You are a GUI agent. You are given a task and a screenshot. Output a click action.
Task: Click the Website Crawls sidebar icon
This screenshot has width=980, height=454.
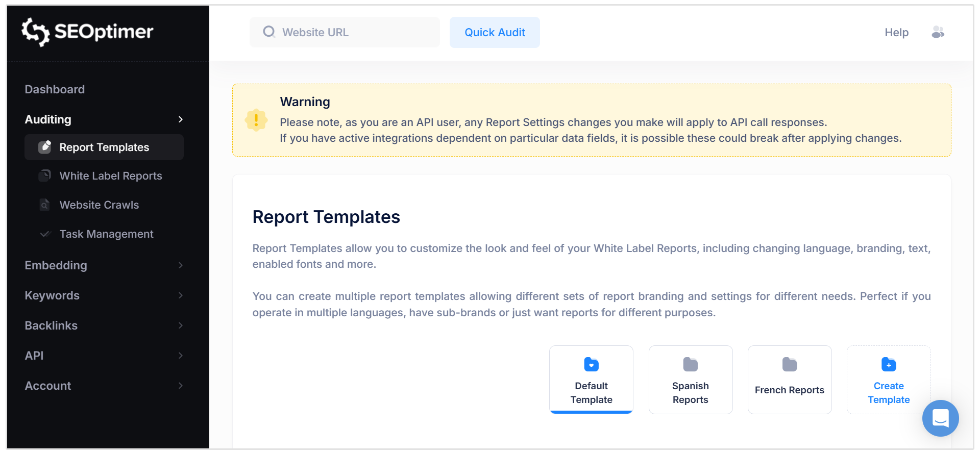click(x=45, y=205)
